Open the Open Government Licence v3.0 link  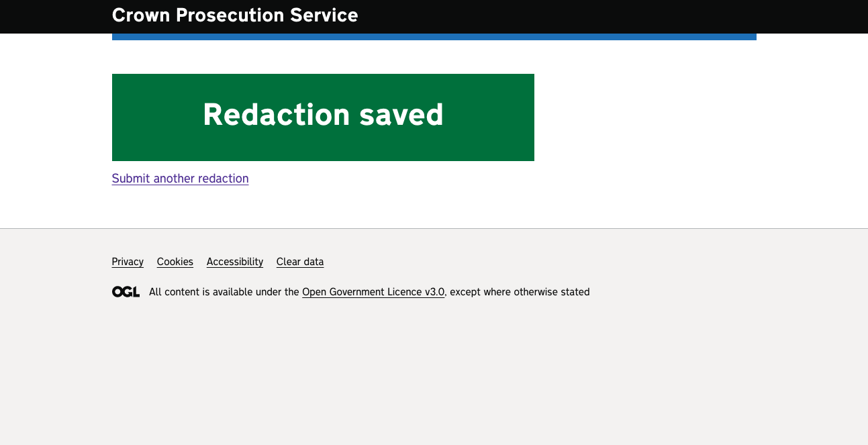pos(373,292)
